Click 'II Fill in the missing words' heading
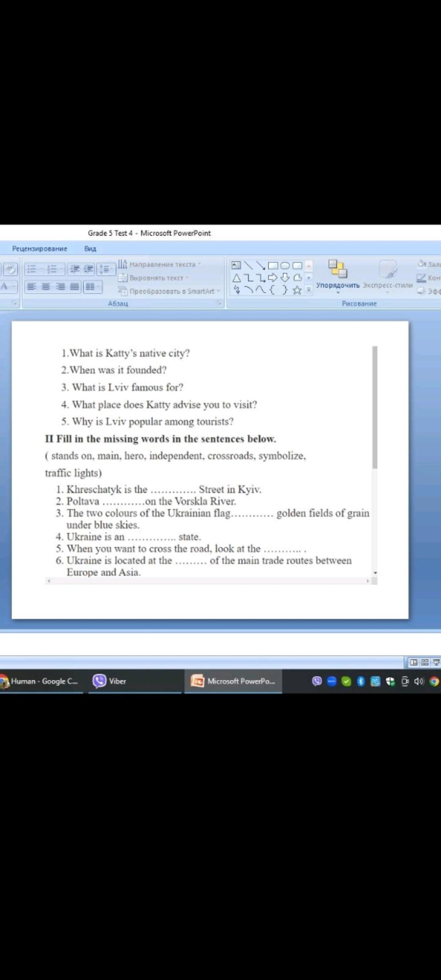The height and width of the screenshot is (980, 441). [160, 439]
